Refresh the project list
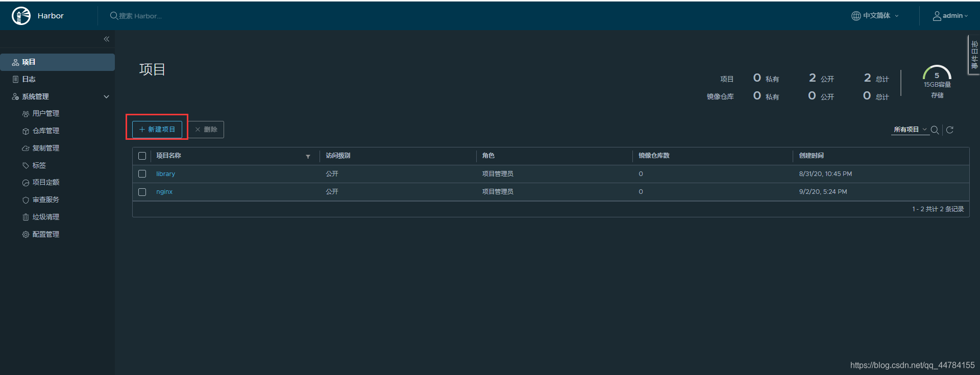The image size is (980, 375). tap(950, 130)
